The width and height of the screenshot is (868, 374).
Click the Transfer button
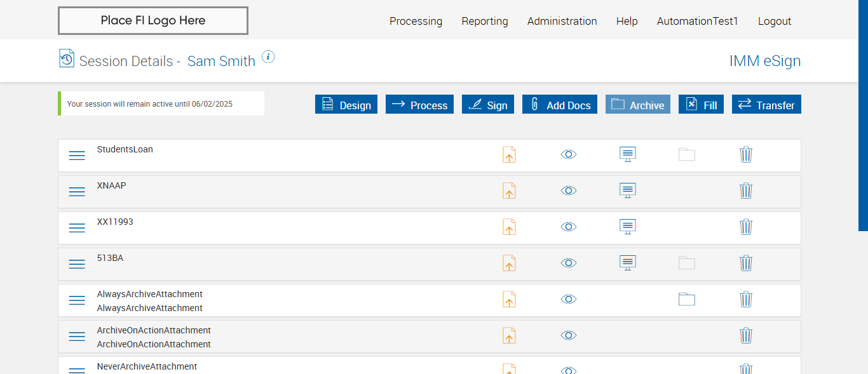[x=766, y=104]
